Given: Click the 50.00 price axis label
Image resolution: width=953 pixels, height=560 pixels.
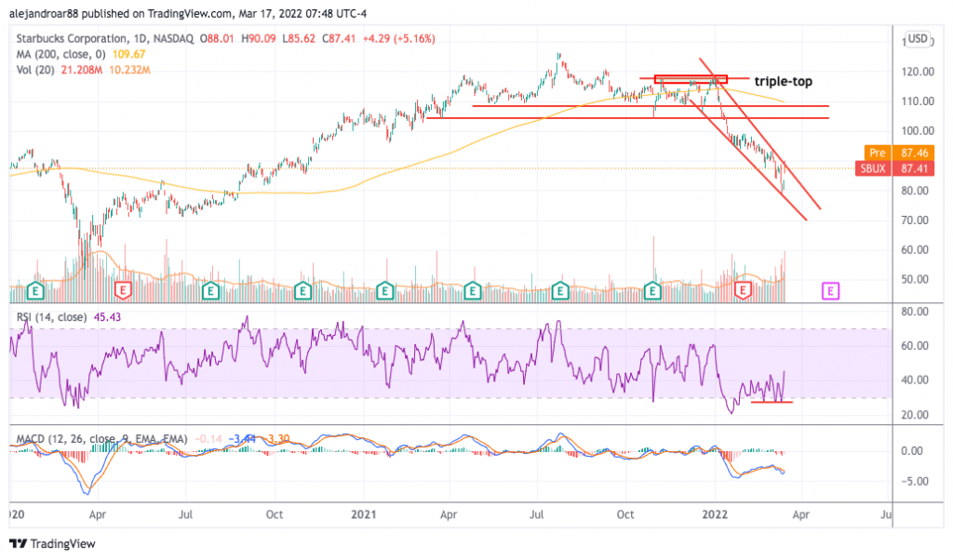Looking at the screenshot, I should (x=915, y=279).
